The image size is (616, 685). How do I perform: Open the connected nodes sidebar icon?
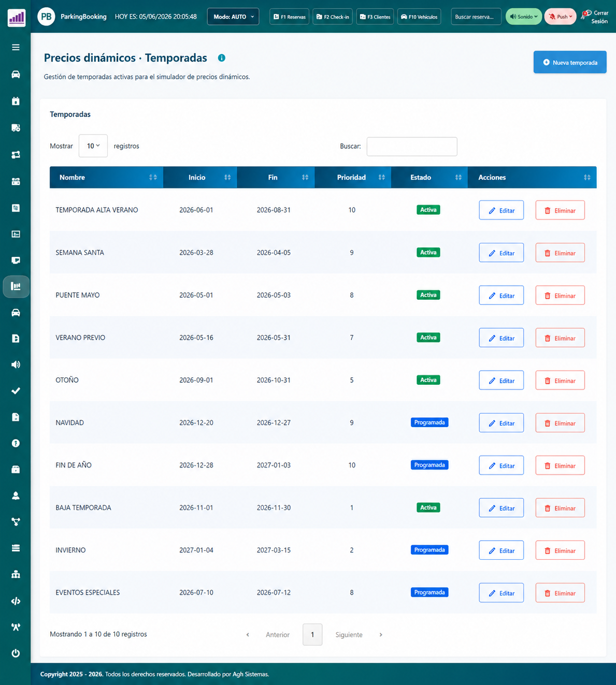pyautogui.click(x=16, y=522)
